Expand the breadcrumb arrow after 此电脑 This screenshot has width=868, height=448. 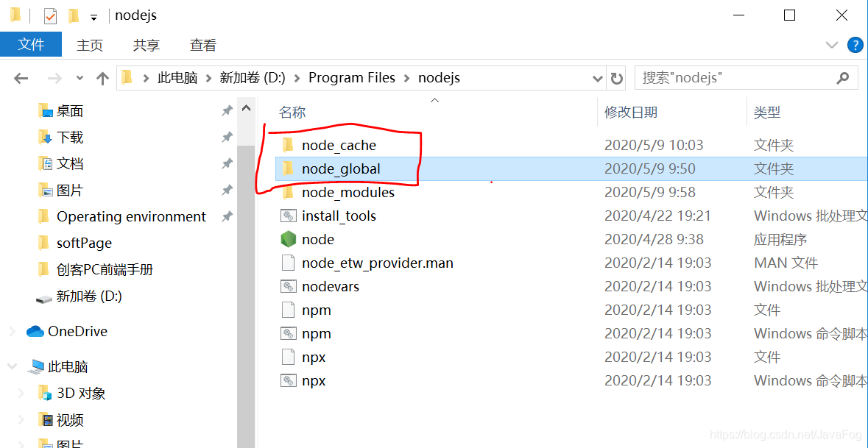(x=208, y=79)
